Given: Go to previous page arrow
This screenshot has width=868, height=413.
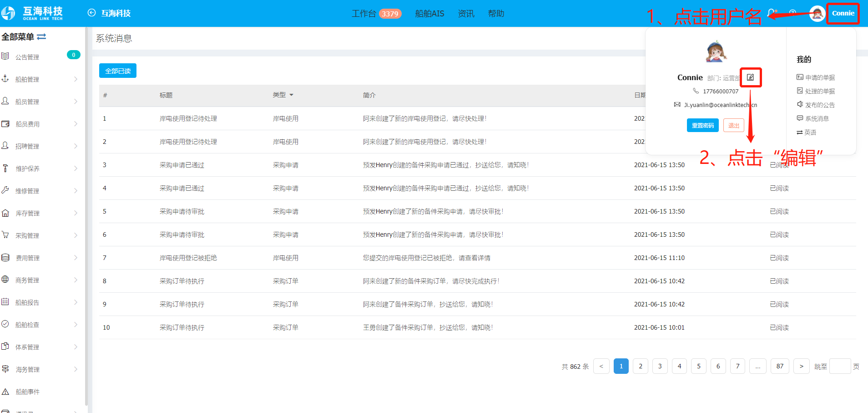Looking at the screenshot, I should 601,366.
